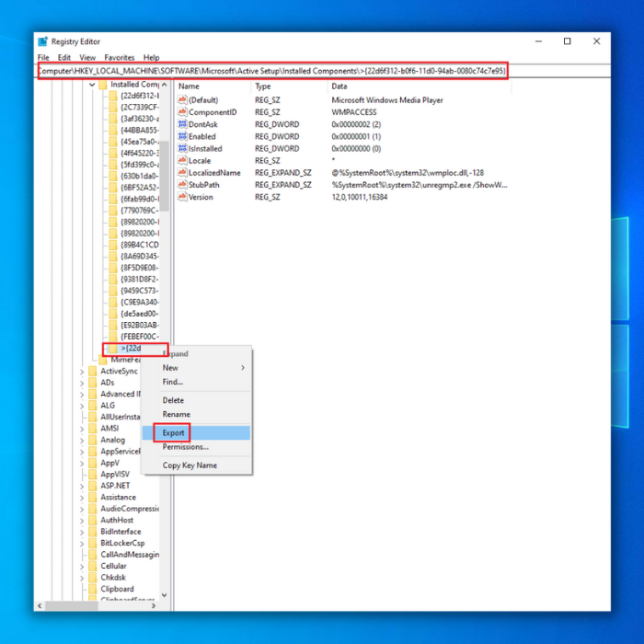Screen dimensions: 644x644
Task: Open the Help menu
Action: click(x=151, y=57)
